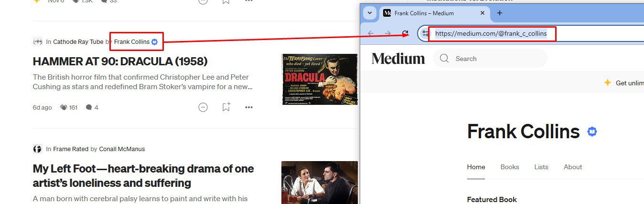Switch to the Books profile tab

coord(510,167)
